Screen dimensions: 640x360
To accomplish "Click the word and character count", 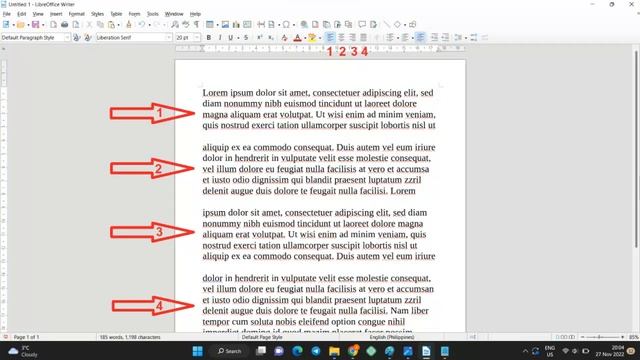I will 130,337.
